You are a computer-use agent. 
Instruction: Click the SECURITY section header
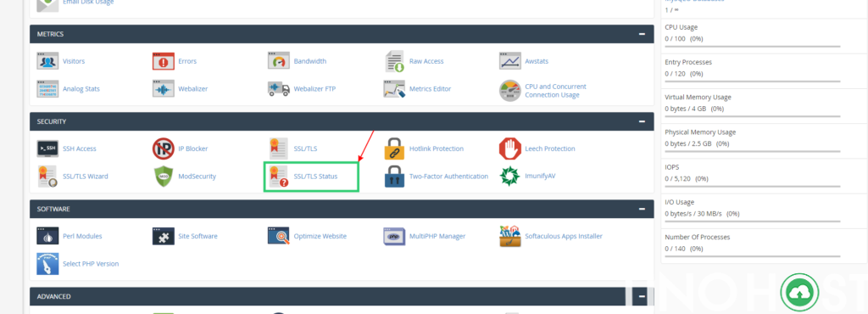tap(342, 121)
